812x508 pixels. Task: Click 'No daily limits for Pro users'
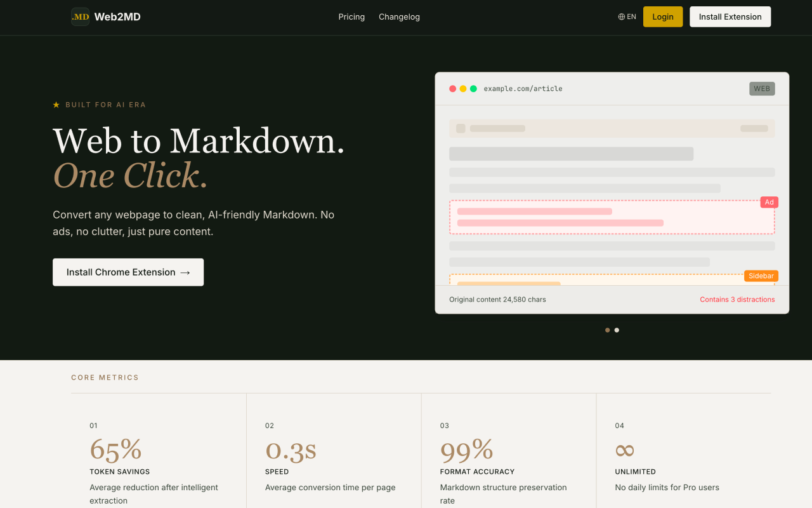[x=667, y=488]
